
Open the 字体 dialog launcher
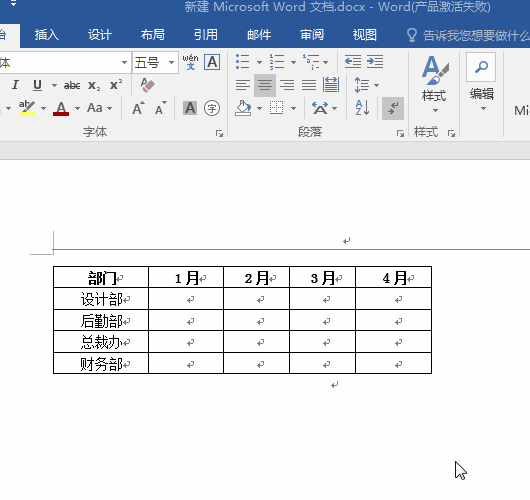coord(219,134)
